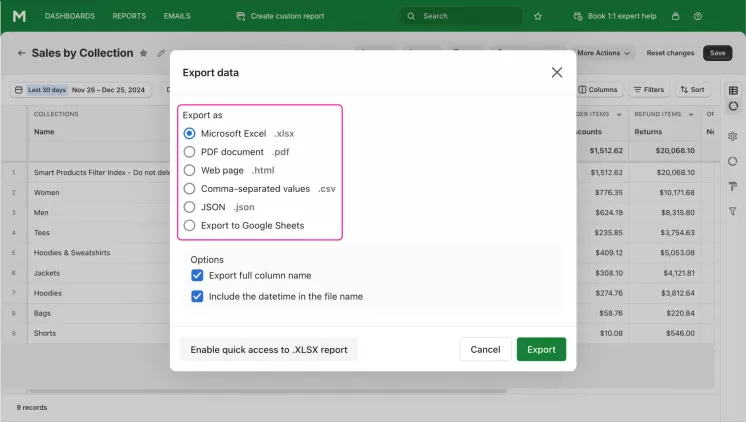746x422 pixels.
Task: Click the Men collection row
Action: (x=41, y=213)
